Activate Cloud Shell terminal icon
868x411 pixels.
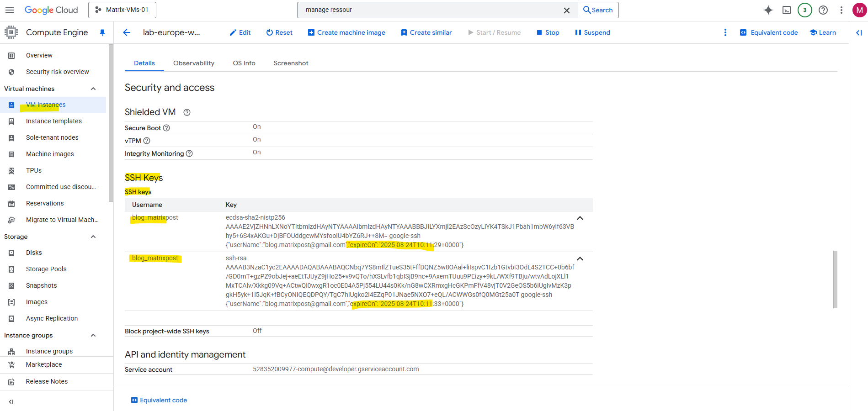tap(787, 10)
